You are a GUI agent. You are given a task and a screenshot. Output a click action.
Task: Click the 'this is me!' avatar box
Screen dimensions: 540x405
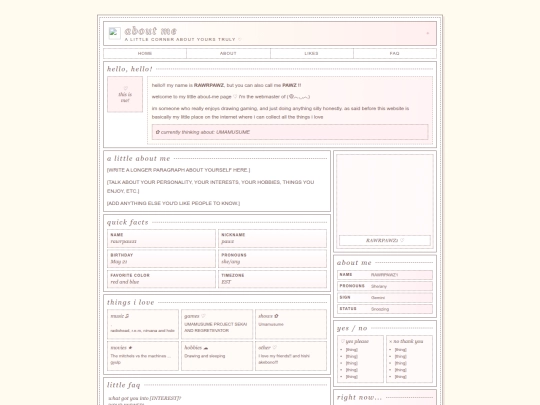125,94
